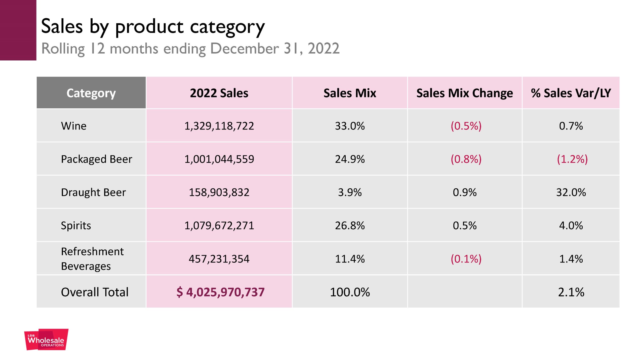Click the '% Sales Var/LY' header
This screenshot has width=644, height=364.
(571, 93)
